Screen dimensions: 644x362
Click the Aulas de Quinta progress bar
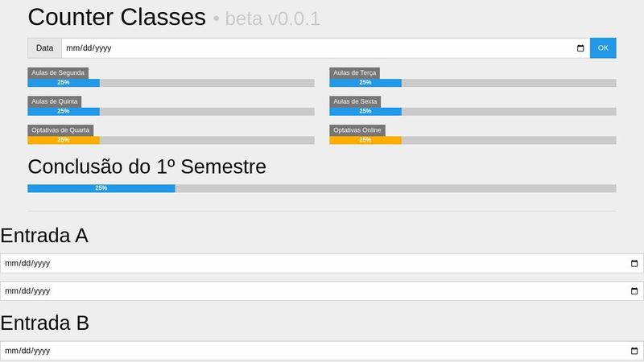click(171, 112)
